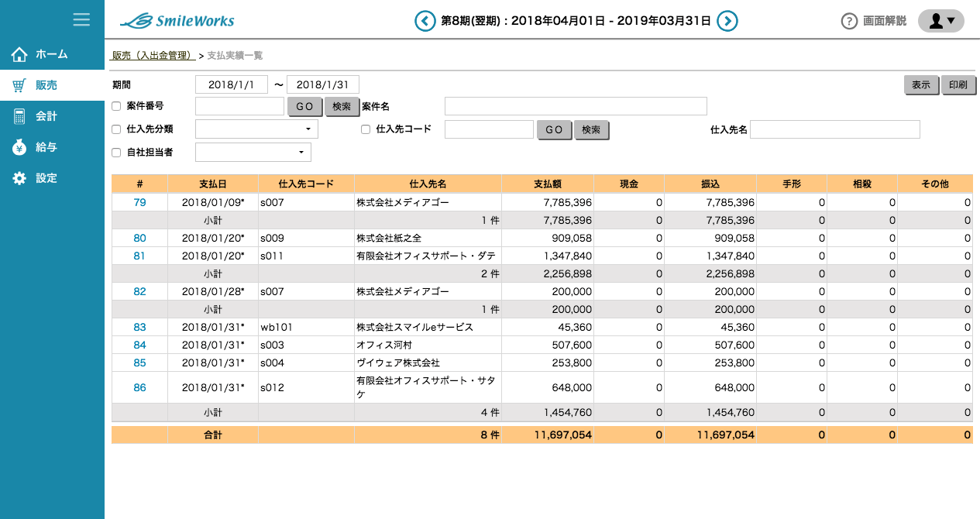Viewport: 980px width, 519px height.
Task: Follow the 販売（入出金管理） breadcrumb link
Action: pyautogui.click(x=153, y=56)
